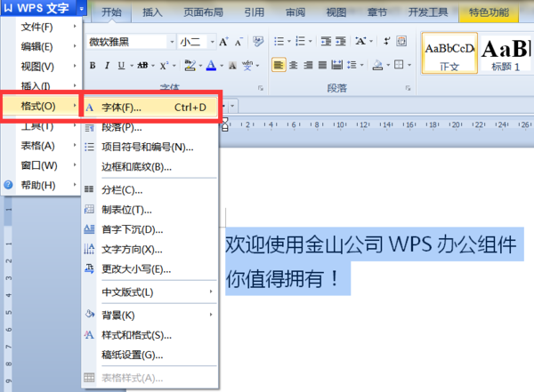Click the Change Case menu icon
The height and width of the screenshot is (392, 534).
tap(89, 268)
